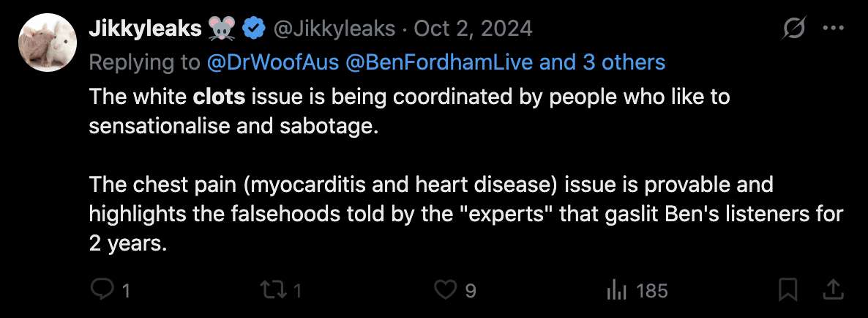
Task: Click the Jikkyleaks profile avatar
Action: point(48,41)
